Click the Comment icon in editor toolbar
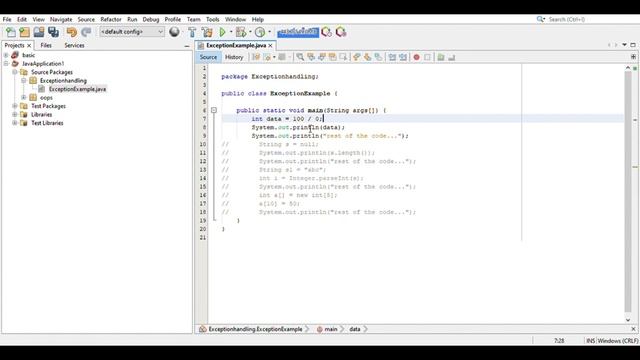Screen dimensions: 640x360 441,57
